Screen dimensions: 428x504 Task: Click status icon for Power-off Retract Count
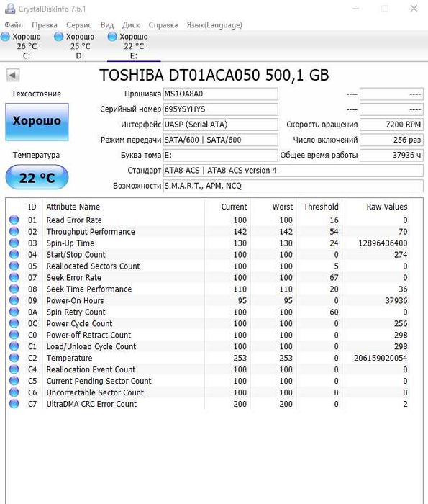tap(14, 335)
